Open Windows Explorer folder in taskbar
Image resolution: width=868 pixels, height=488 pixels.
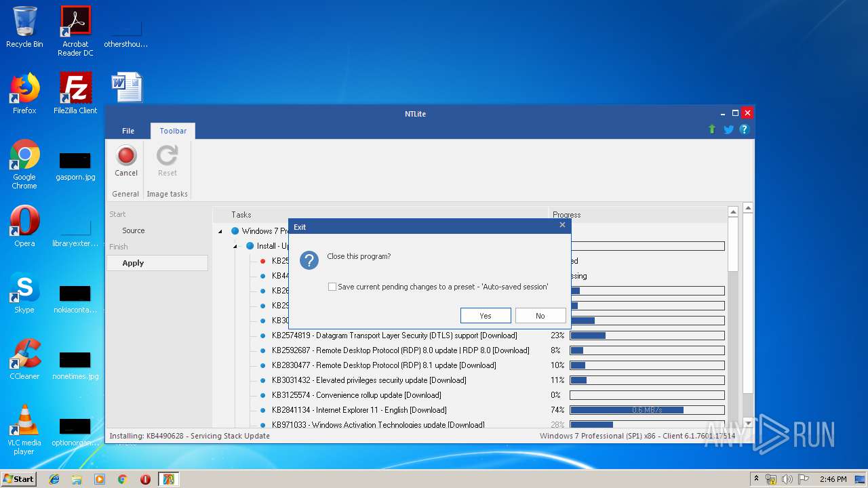pos(77,479)
